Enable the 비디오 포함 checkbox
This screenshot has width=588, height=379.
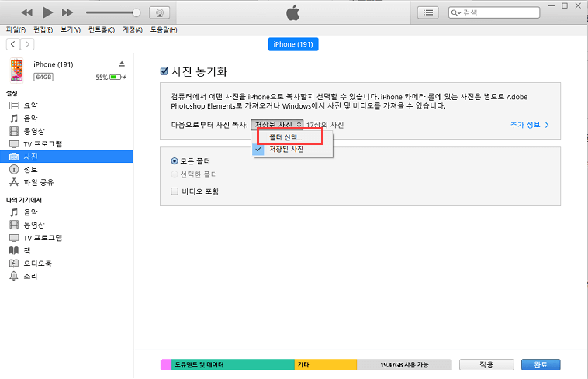point(174,191)
